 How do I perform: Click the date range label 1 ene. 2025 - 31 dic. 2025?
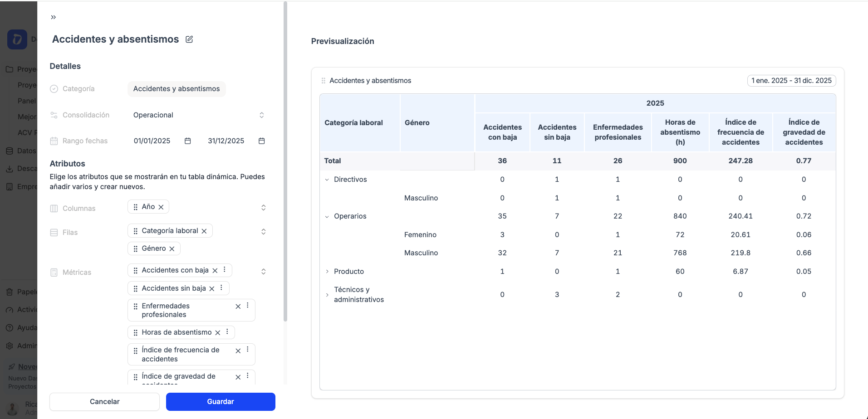pos(791,80)
